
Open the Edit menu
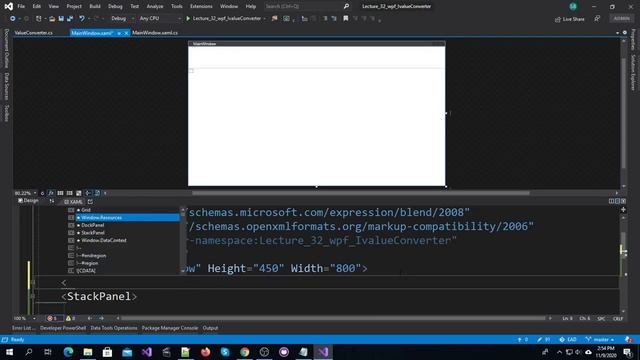point(37,7)
